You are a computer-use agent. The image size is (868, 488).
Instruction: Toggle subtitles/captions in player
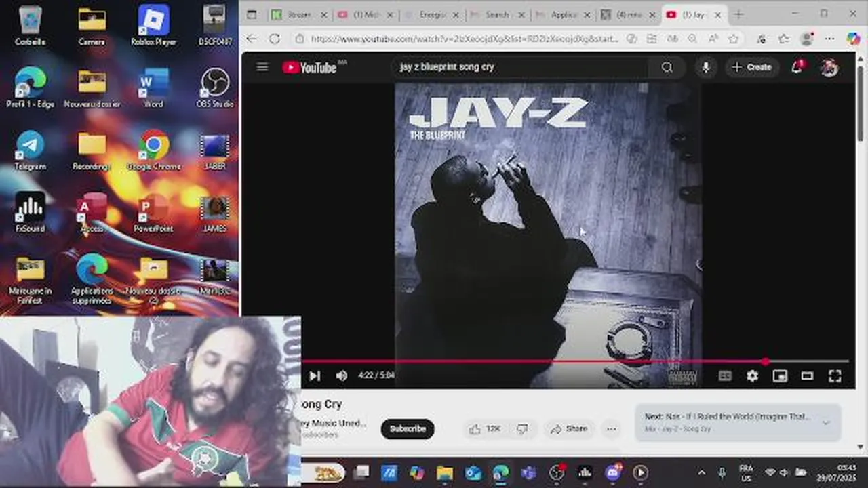coord(725,375)
